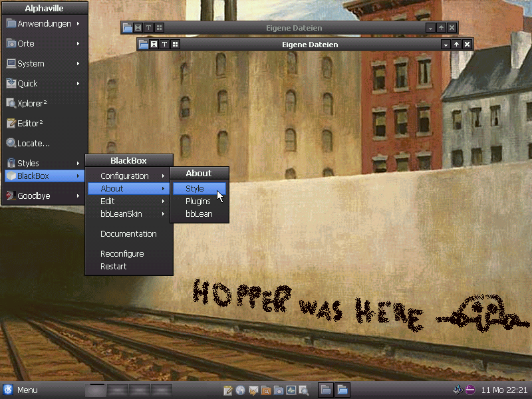This screenshot has width=532, height=399.
Task: Click the four-squares button on the dimmed Eigene Dateien window
Action: point(159,28)
